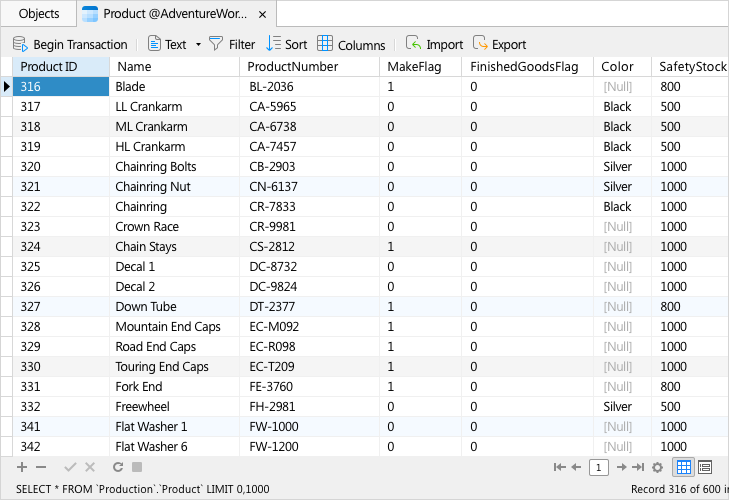Switch to grid view
Image resolution: width=729 pixels, height=500 pixels.
(x=684, y=467)
